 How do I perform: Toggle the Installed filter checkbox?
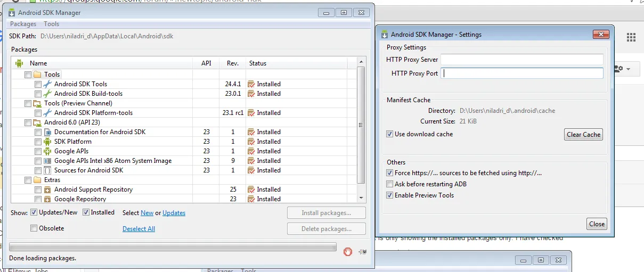coord(86,212)
